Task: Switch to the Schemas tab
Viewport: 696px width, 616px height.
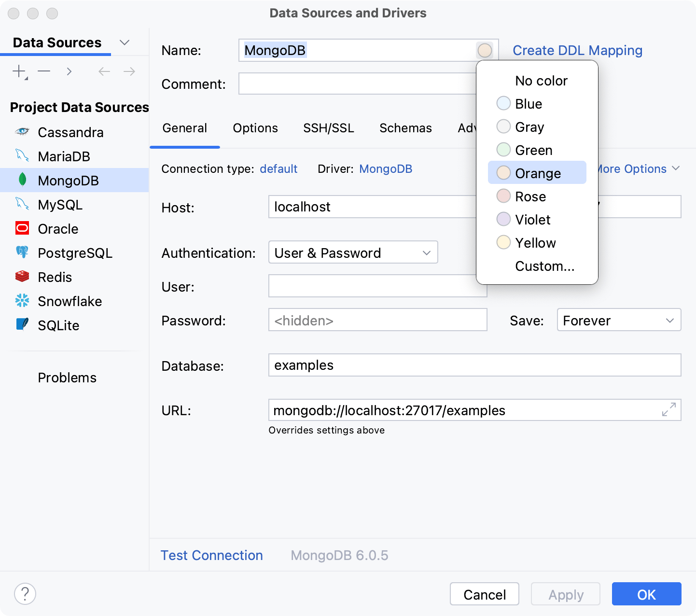Action: [x=405, y=128]
